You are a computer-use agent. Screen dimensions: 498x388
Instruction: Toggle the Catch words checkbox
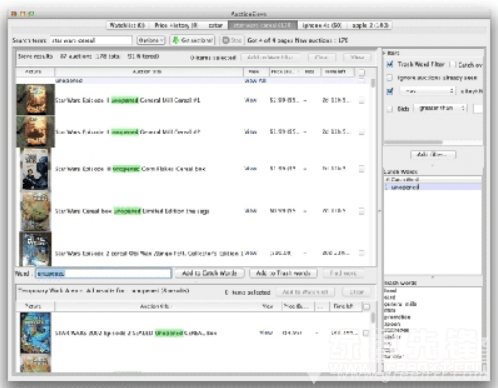(x=452, y=64)
